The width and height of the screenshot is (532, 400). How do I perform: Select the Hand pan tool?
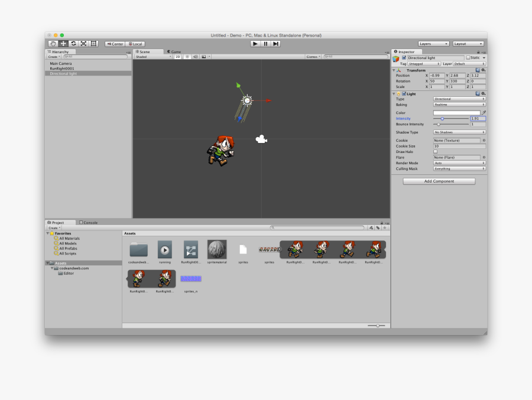(53, 43)
